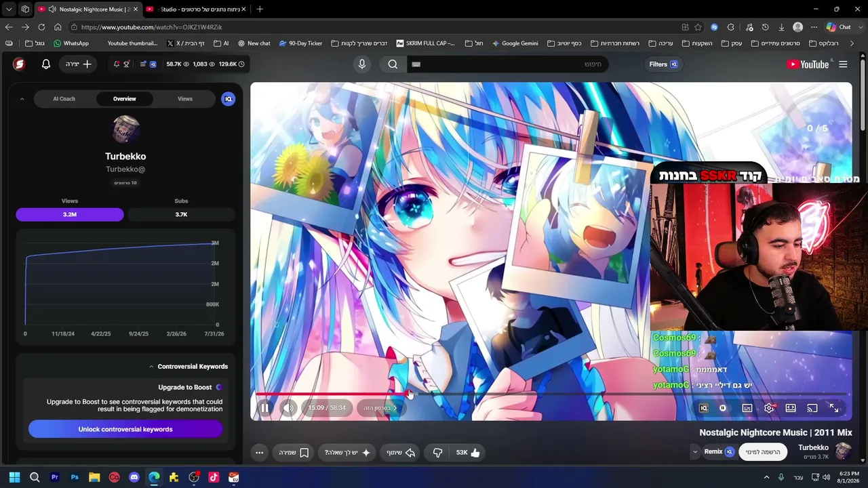Toggle autoplay in the player controls
The height and width of the screenshot is (488, 868).
point(723,408)
